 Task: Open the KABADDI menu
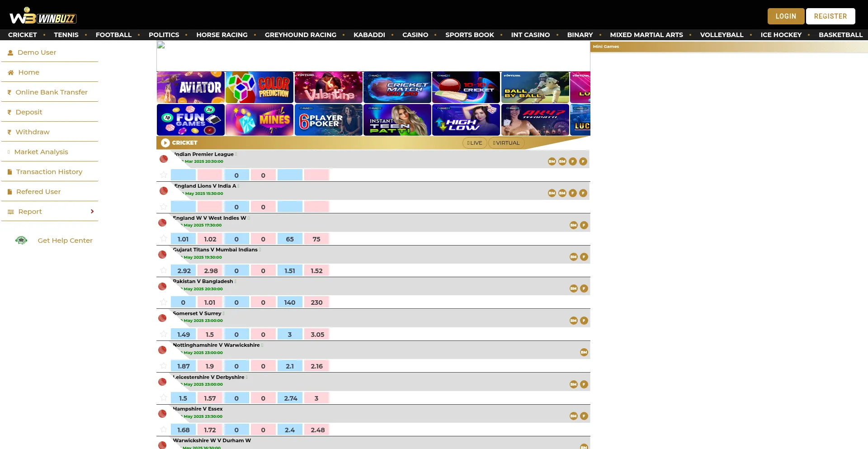[369, 35]
